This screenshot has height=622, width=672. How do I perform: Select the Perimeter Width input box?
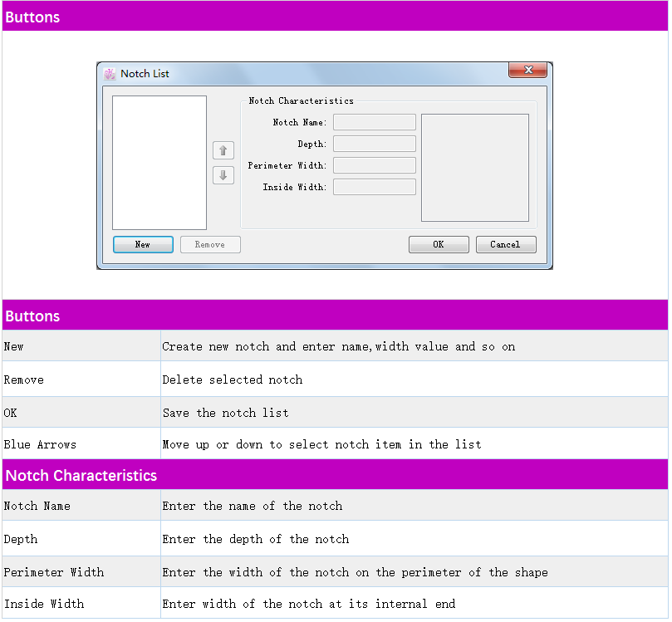(374, 165)
